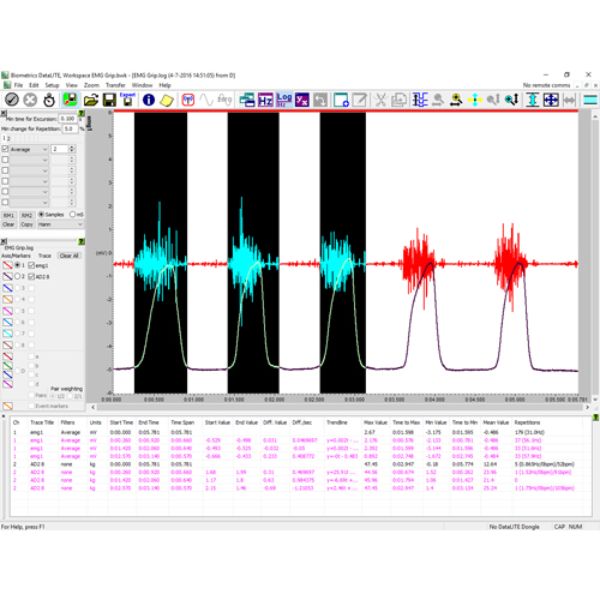Screen dimensions: 600x600
Task: Click the RM1 button
Action: point(8,215)
